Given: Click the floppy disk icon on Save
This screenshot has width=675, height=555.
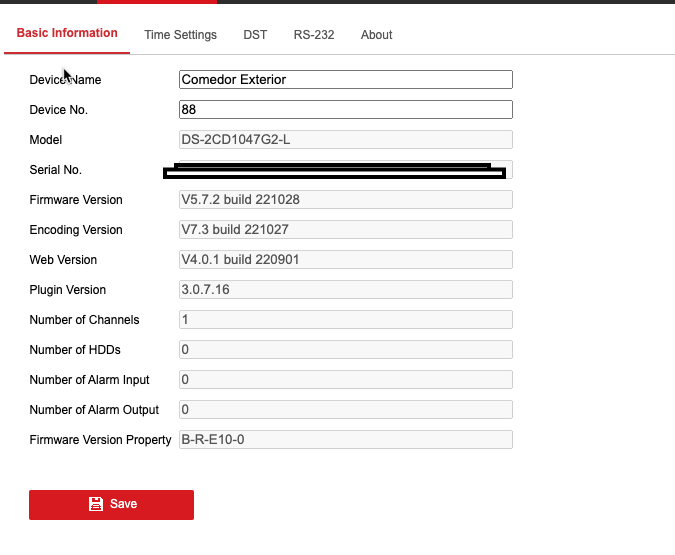Looking at the screenshot, I should 96,504.
